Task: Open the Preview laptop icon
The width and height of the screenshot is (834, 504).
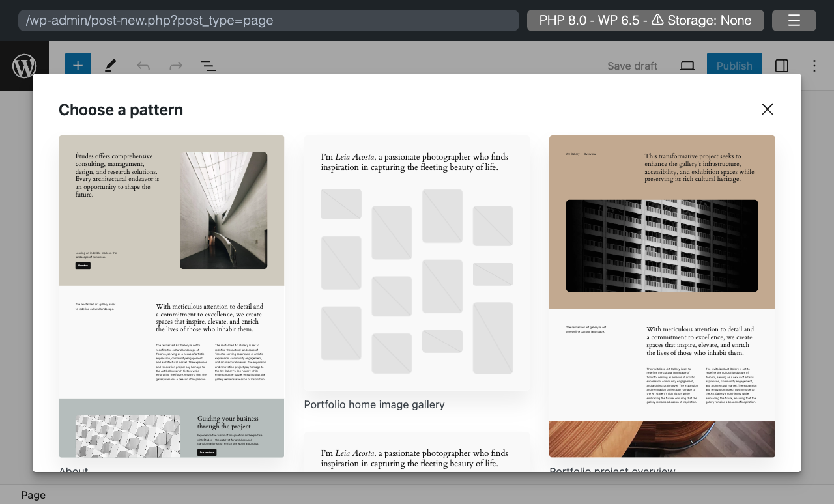Action: click(x=687, y=66)
